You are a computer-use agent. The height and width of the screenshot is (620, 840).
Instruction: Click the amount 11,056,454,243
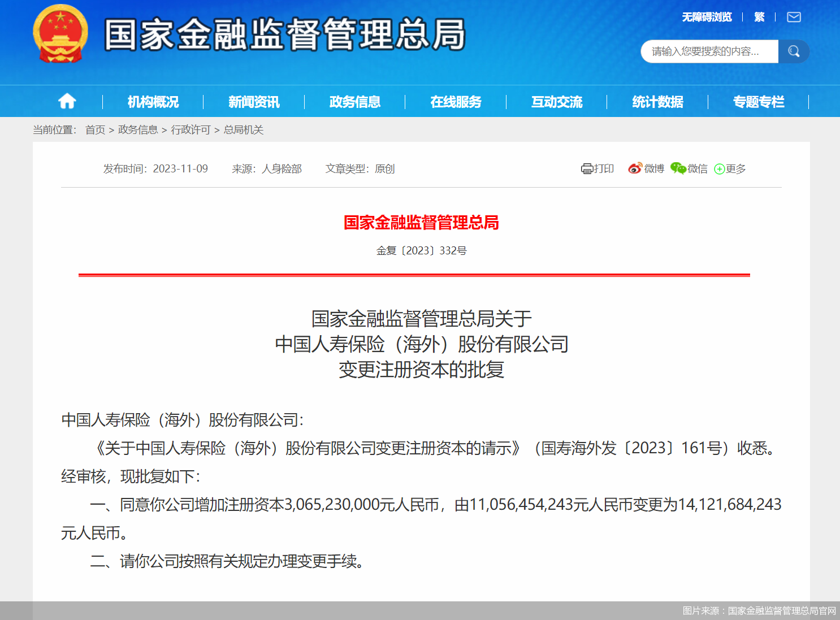coord(522,505)
